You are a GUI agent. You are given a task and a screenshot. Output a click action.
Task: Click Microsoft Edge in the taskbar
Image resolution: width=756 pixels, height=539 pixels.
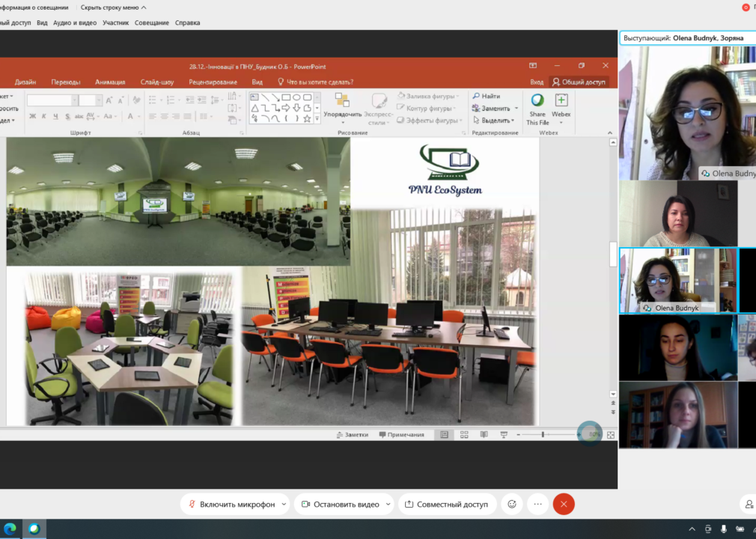(x=10, y=529)
